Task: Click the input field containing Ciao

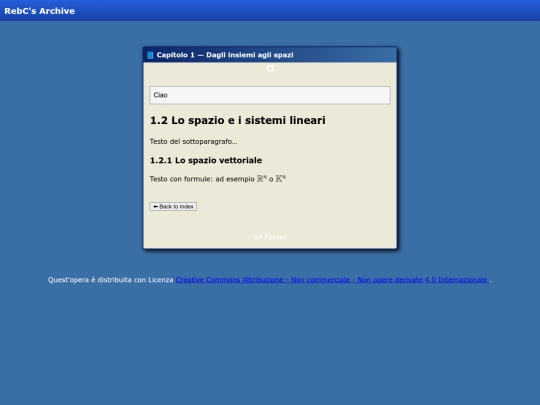Action: click(x=270, y=95)
